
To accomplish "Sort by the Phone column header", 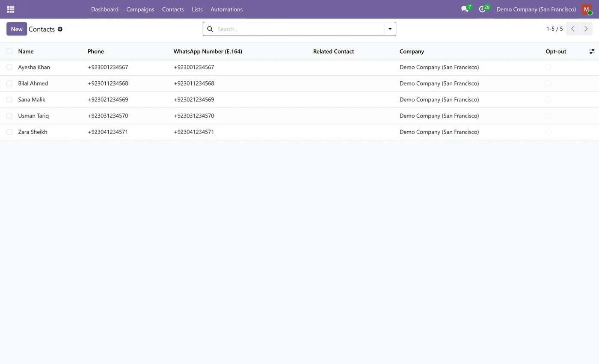I will coord(96,51).
